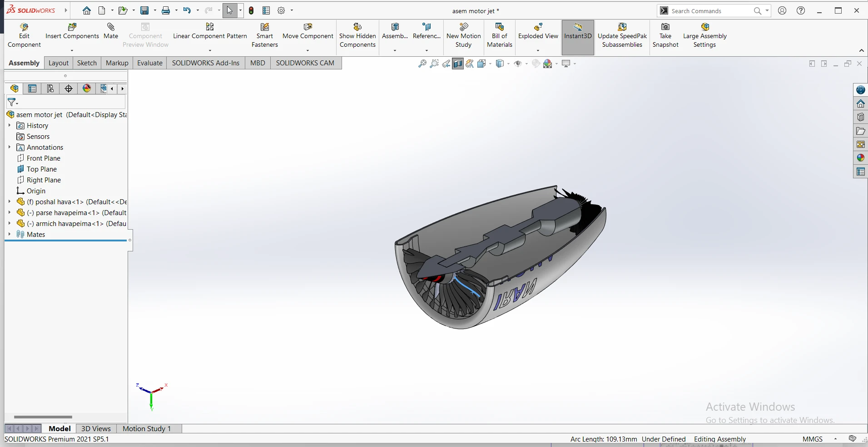The width and height of the screenshot is (868, 447).
Task: Click Zoom to Fit magnifier icon
Action: click(x=422, y=64)
